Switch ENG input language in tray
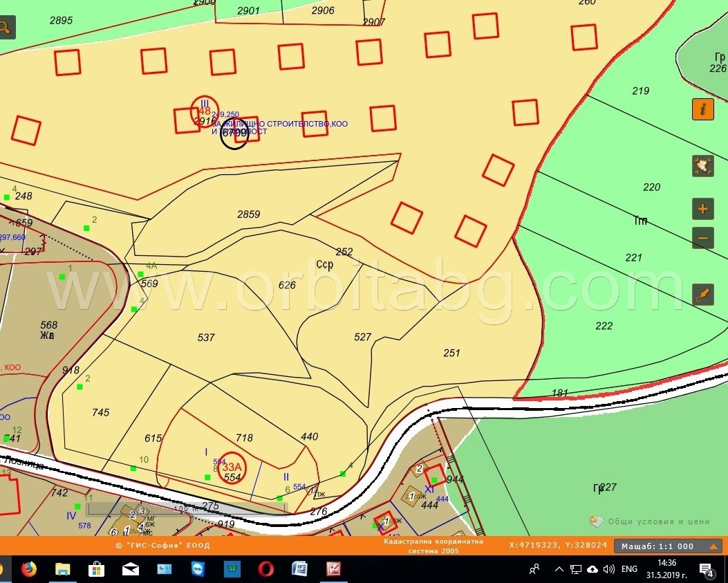 click(x=629, y=569)
